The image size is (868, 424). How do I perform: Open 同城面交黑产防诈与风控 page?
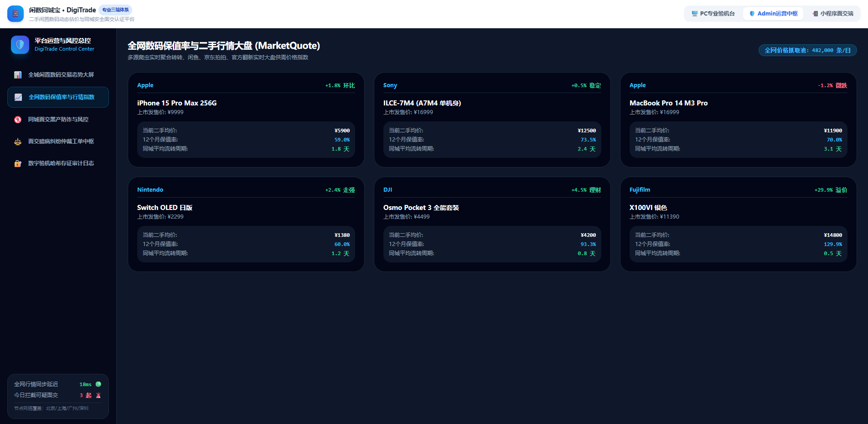tap(58, 120)
